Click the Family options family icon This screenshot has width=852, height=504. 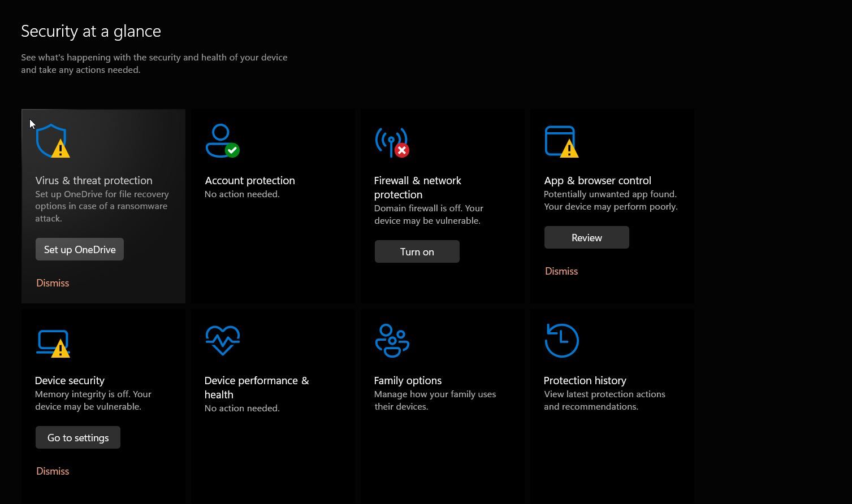coord(392,340)
